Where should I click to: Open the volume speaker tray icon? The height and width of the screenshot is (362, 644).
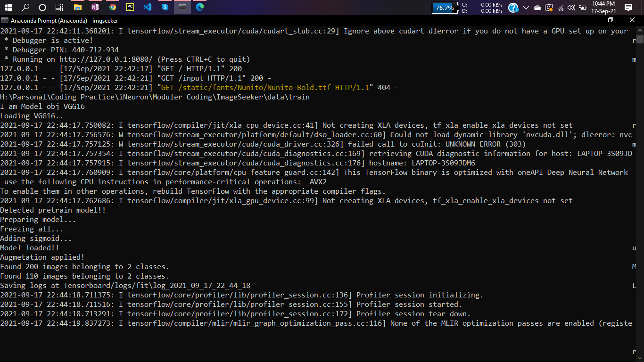click(x=571, y=8)
